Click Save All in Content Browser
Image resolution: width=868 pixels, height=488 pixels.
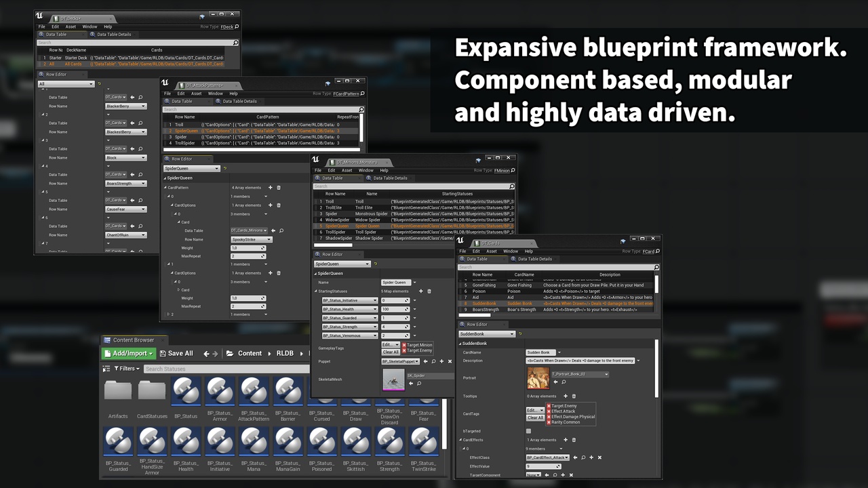[176, 353]
